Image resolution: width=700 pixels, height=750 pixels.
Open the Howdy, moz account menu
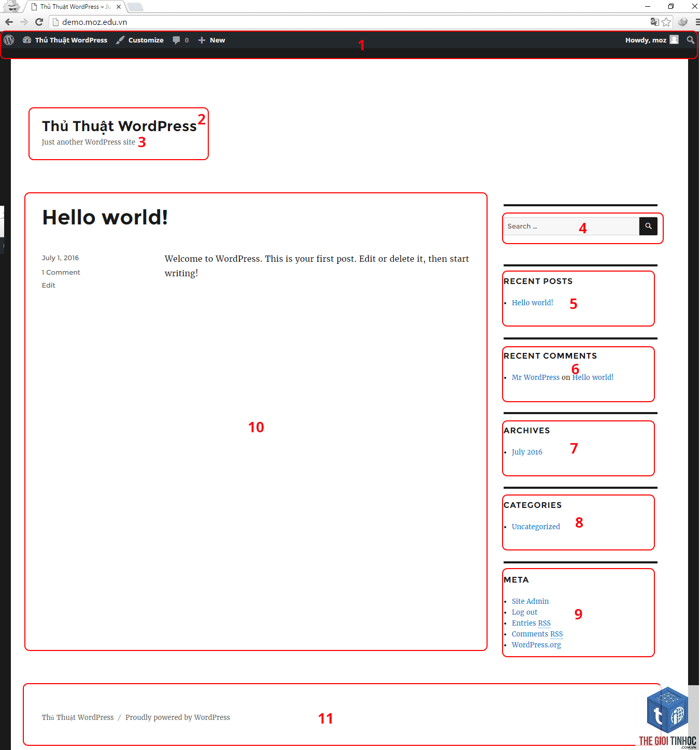click(x=651, y=40)
